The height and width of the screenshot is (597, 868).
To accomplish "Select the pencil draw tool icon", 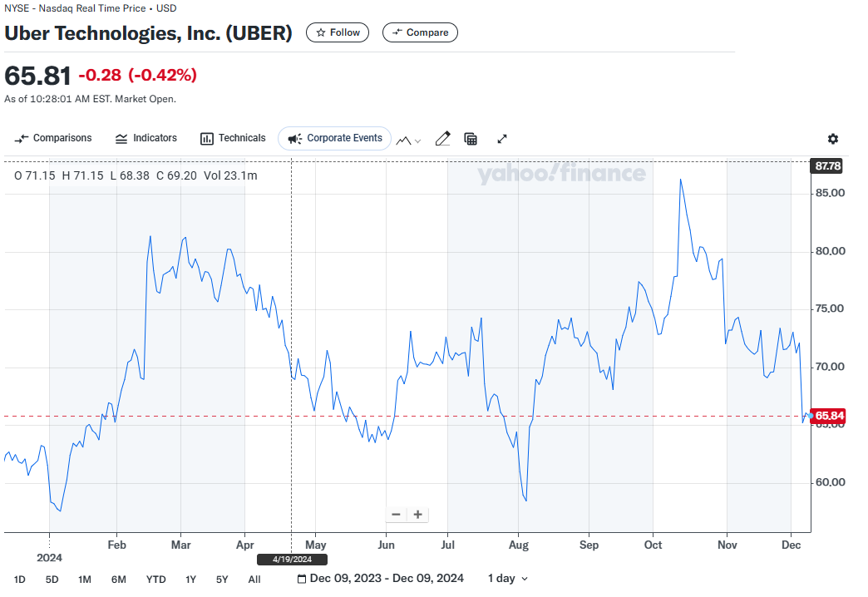I will (x=443, y=139).
